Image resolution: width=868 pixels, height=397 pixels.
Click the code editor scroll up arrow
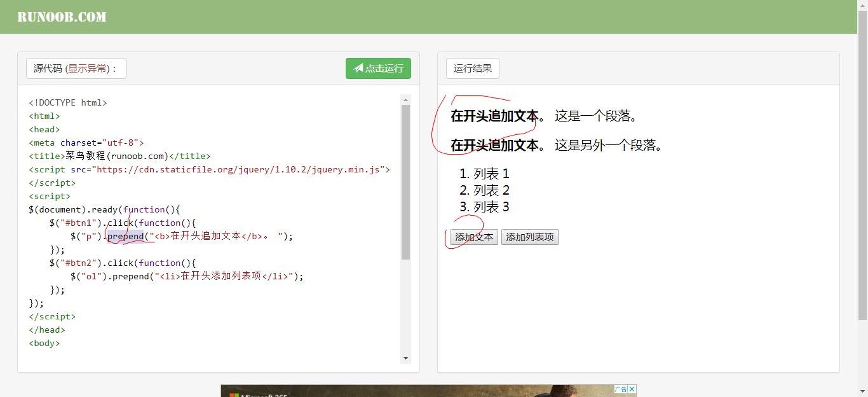tap(406, 99)
